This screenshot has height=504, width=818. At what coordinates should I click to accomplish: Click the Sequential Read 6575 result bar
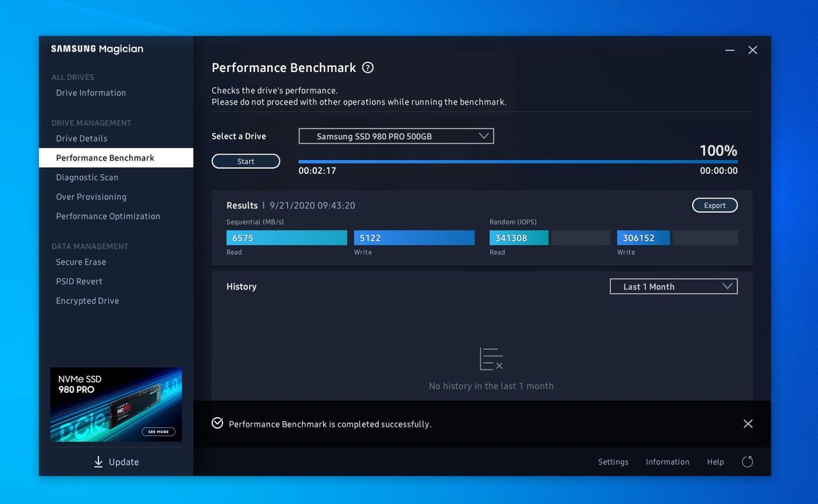(x=287, y=238)
